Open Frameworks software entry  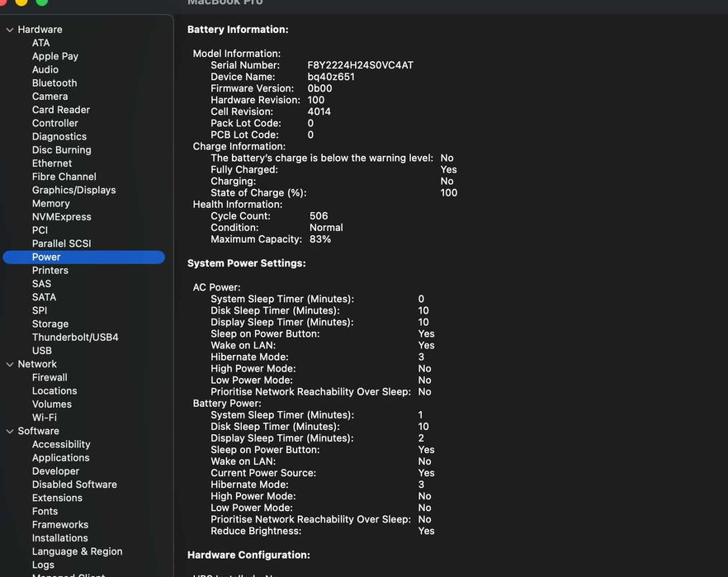click(x=60, y=525)
